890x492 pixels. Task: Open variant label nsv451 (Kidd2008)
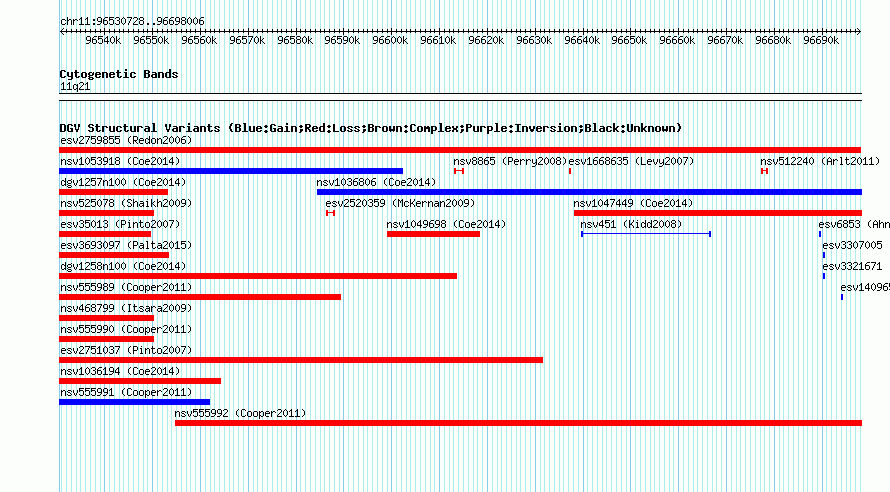[x=631, y=224]
